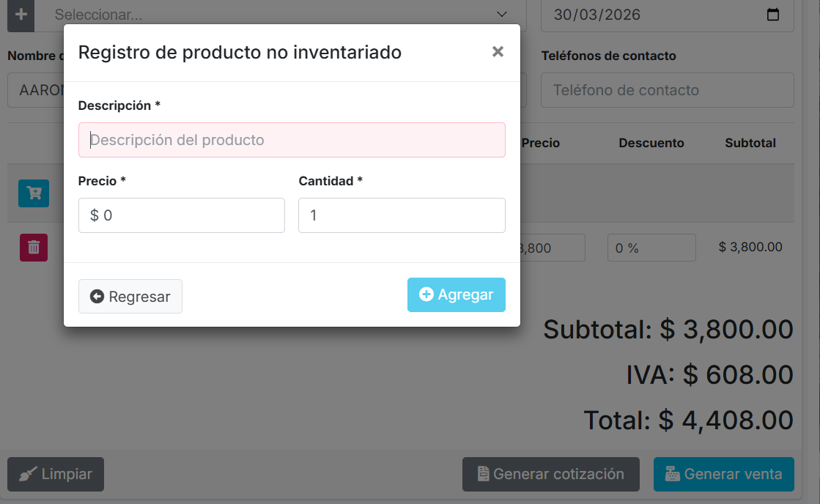This screenshot has width=820, height=504.
Task: Open the calendar date picker icon
Action: tap(773, 15)
